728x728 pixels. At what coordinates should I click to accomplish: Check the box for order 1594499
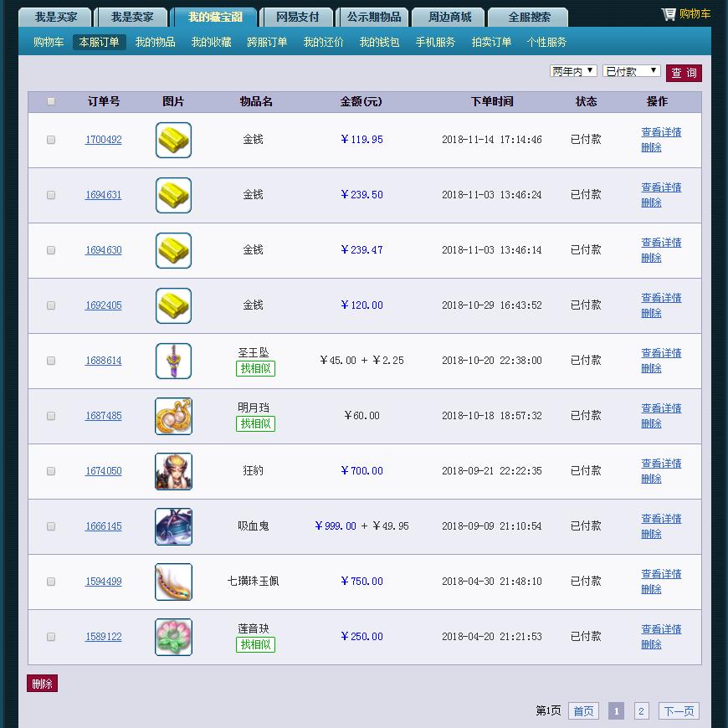point(51,582)
